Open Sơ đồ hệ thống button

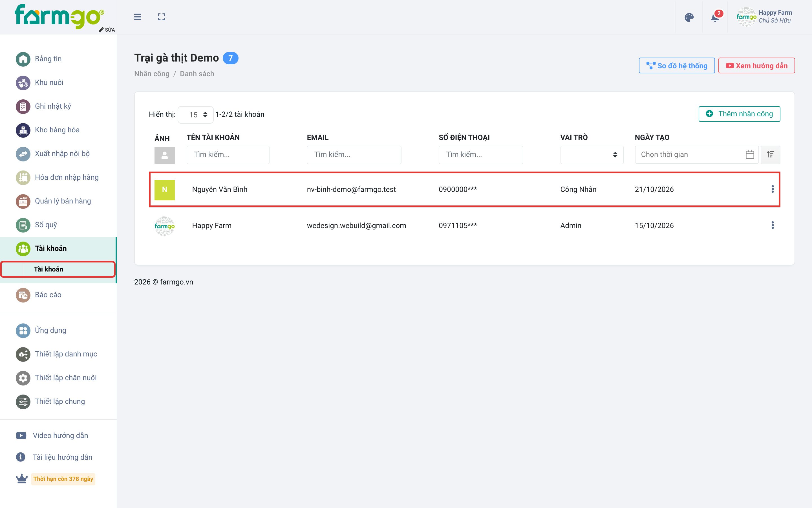pos(676,65)
